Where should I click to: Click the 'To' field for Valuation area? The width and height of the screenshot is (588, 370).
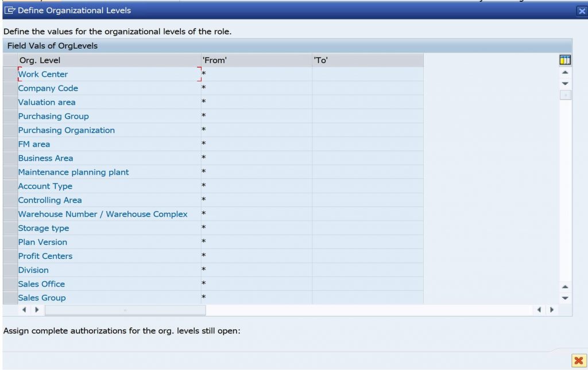click(368, 102)
